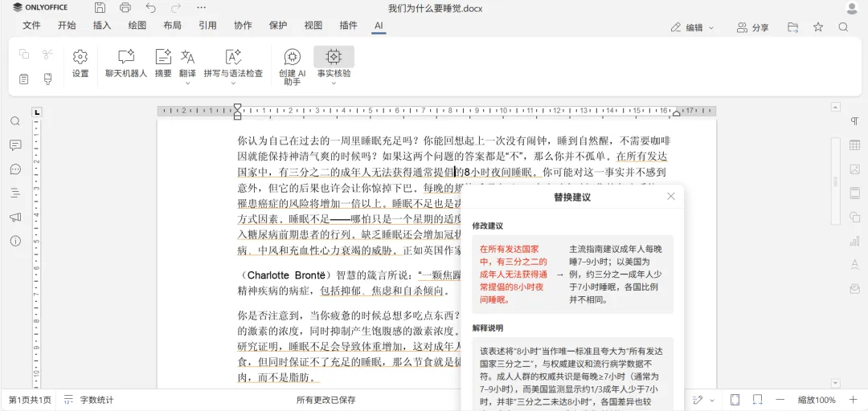Viewport: 868px width, 411px height.
Task: Click the Paste clipboard icon
Action: coord(24,79)
